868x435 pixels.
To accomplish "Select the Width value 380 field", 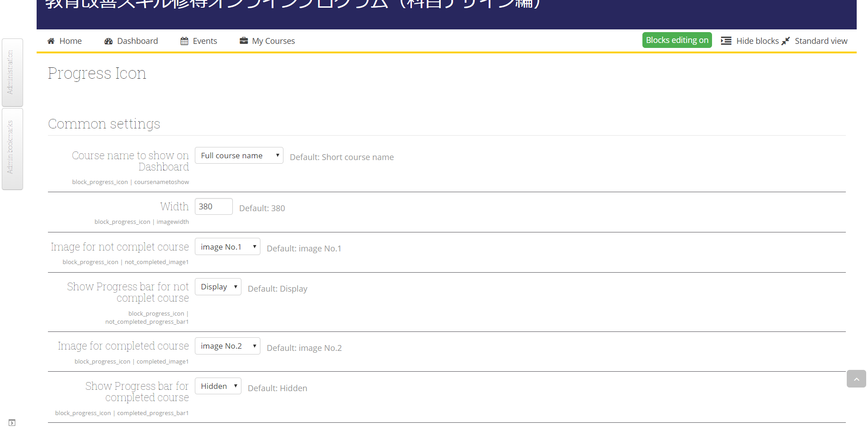I will pyautogui.click(x=213, y=206).
